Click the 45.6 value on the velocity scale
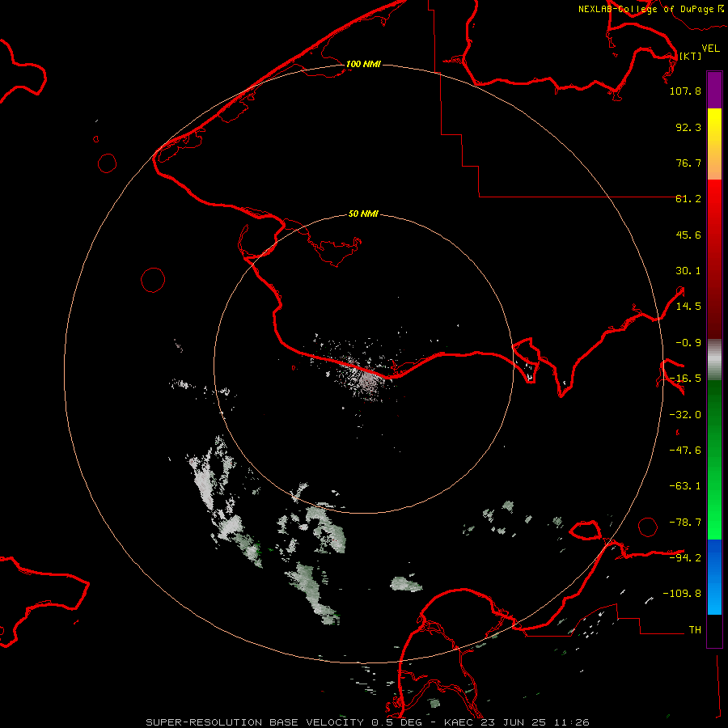Image resolution: width=728 pixels, height=728 pixels. coord(688,235)
